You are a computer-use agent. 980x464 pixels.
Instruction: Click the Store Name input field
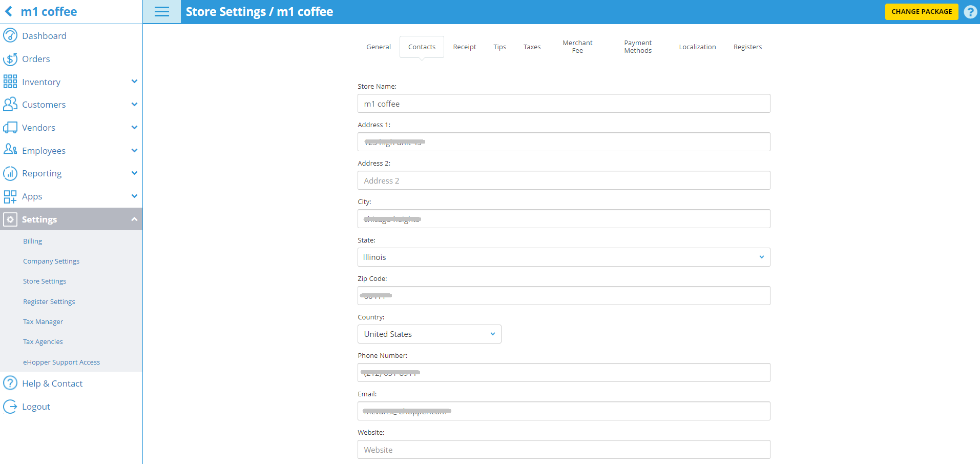point(564,104)
